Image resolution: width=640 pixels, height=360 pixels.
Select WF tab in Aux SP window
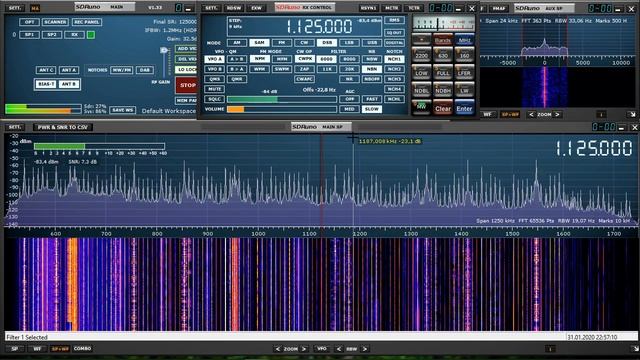[x=487, y=115]
